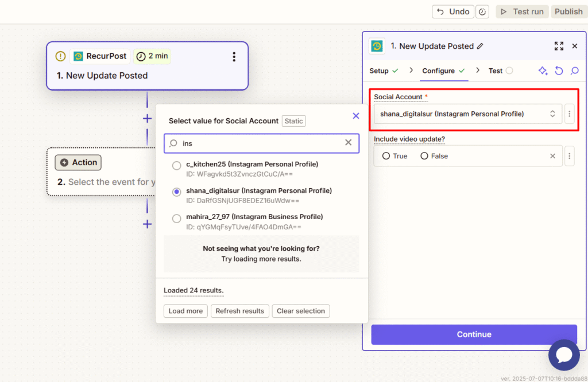This screenshot has width=588, height=382.
Task: Expand the side panel to full screen
Action: click(x=559, y=46)
